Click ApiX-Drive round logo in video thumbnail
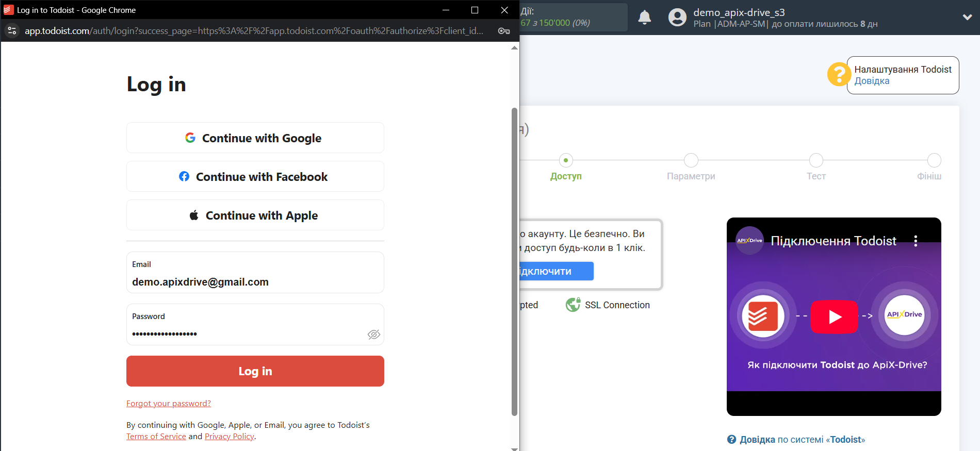 pyautogui.click(x=904, y=315)
